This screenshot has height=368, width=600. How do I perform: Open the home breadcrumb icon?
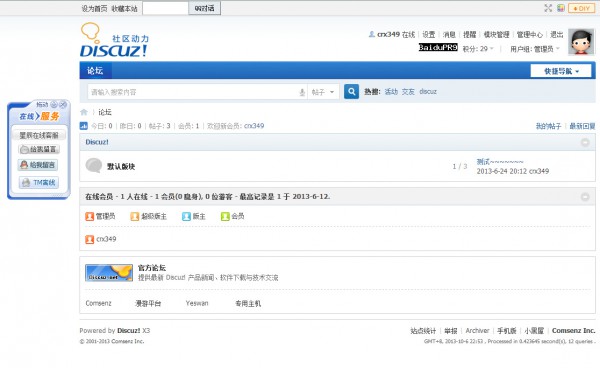[x=84, y=112]
